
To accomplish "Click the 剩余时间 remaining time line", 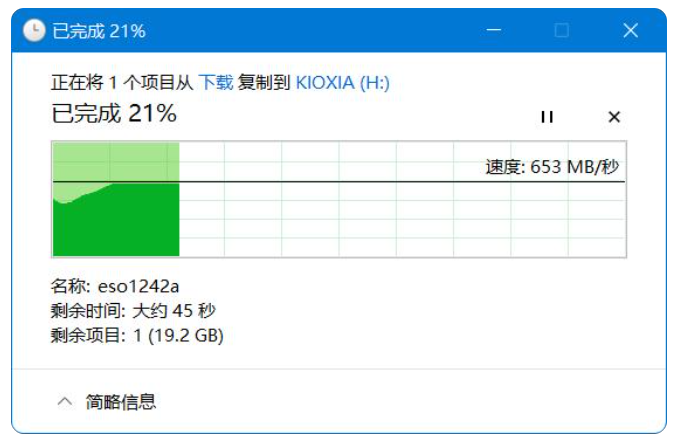I will point(133,310).
